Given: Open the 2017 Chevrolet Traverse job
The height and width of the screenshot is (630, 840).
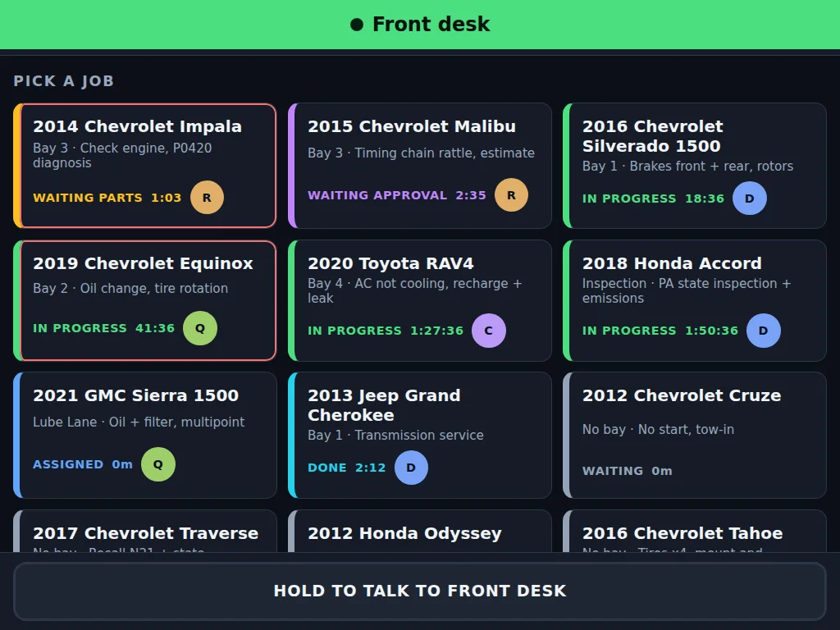Looking at the screenshot, I should coord(144,532).
